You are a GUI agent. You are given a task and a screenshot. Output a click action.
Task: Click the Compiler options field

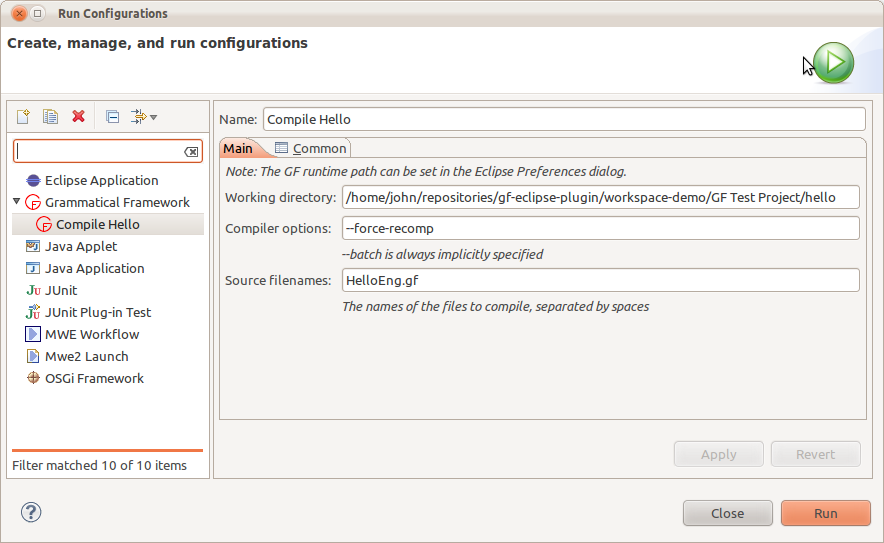click(600, 228)
